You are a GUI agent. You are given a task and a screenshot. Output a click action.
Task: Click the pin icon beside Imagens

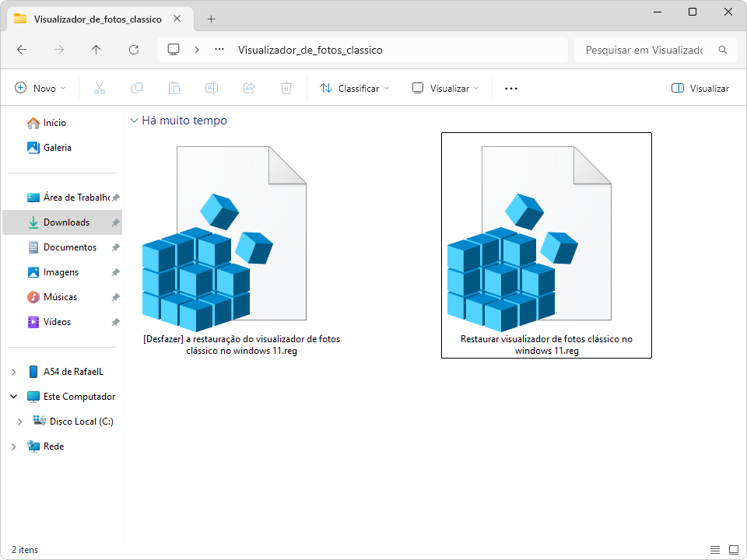click(x=115, y=272)
